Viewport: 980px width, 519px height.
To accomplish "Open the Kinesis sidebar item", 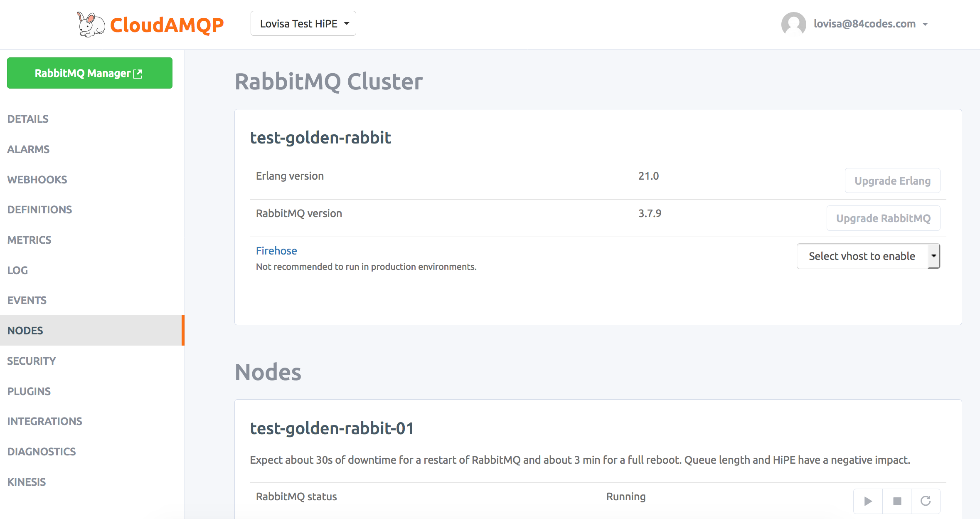I will click(27, 482).
